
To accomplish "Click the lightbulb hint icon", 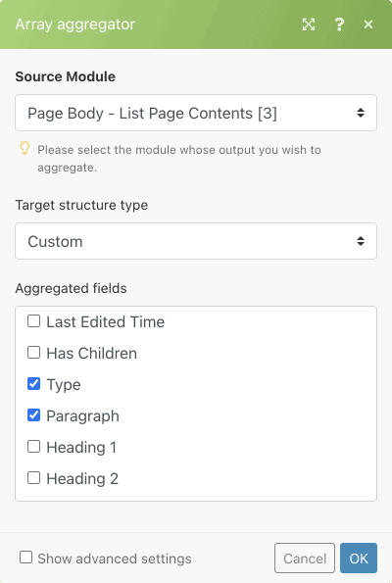I will pyautogui.click(x=24, y=148).
